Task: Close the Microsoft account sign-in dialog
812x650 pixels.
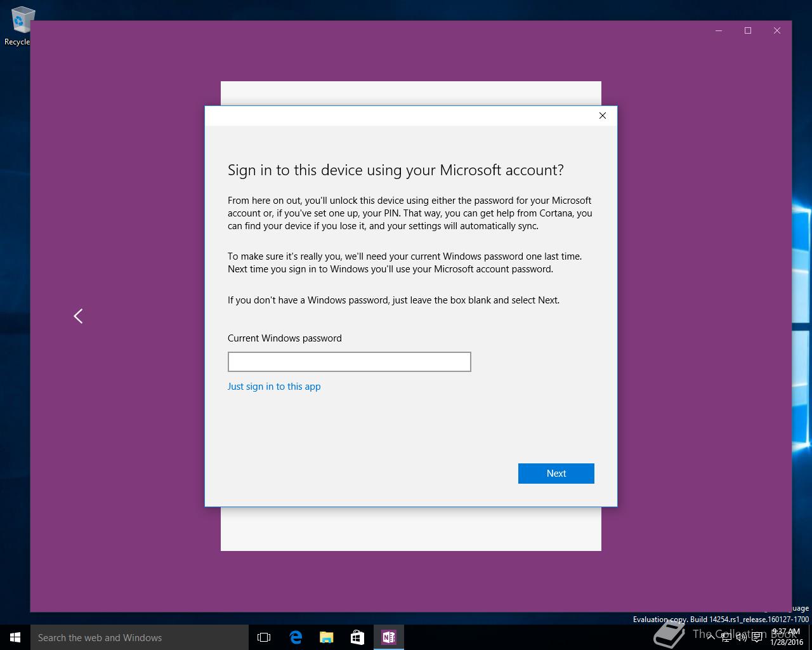Action: click(603, 116)
